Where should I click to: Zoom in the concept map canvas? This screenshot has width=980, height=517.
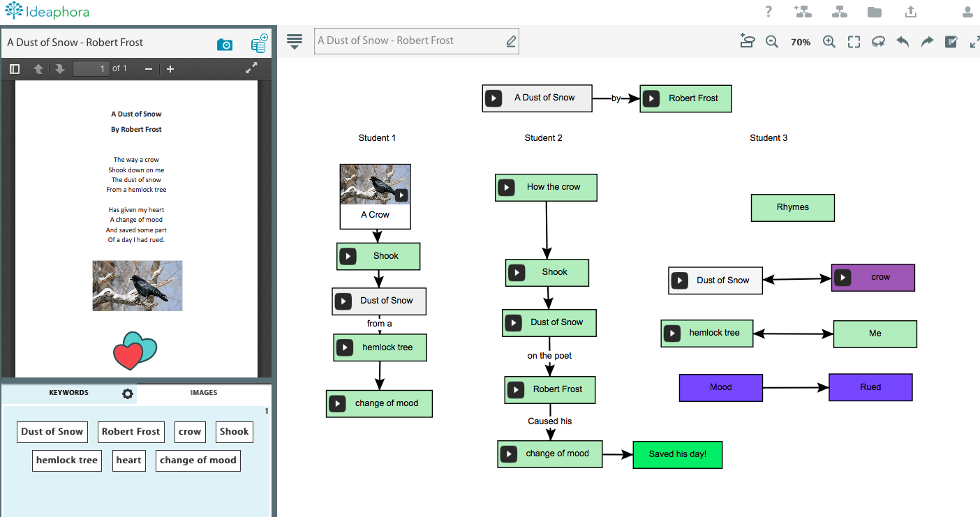pos(829,42)
